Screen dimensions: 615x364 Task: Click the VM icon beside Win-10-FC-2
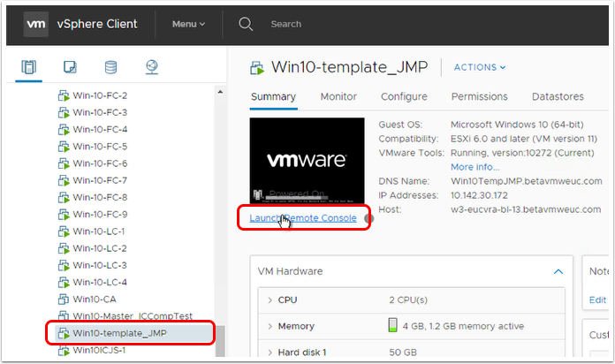(x=64, y=95)
